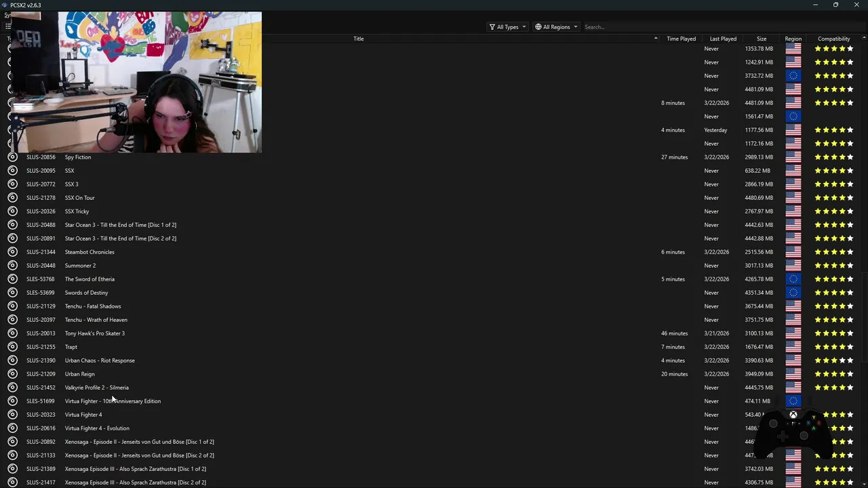Sort by the Size column header
The height and width of the screenshot is (488, 868).
pos(762,39)
